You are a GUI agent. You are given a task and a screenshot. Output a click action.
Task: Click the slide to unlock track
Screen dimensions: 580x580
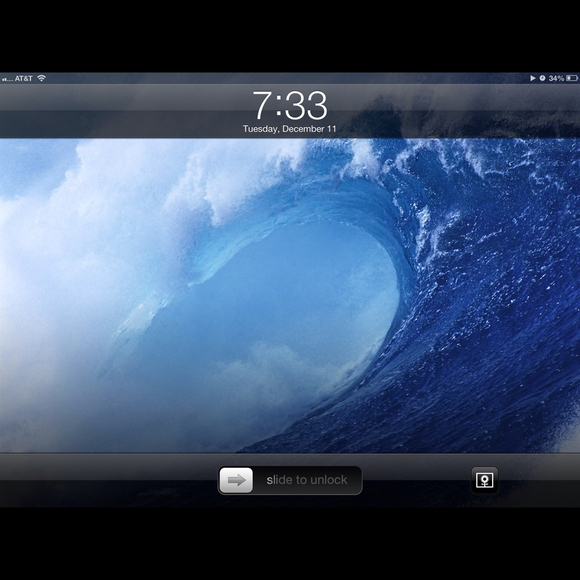pos(290,480)
